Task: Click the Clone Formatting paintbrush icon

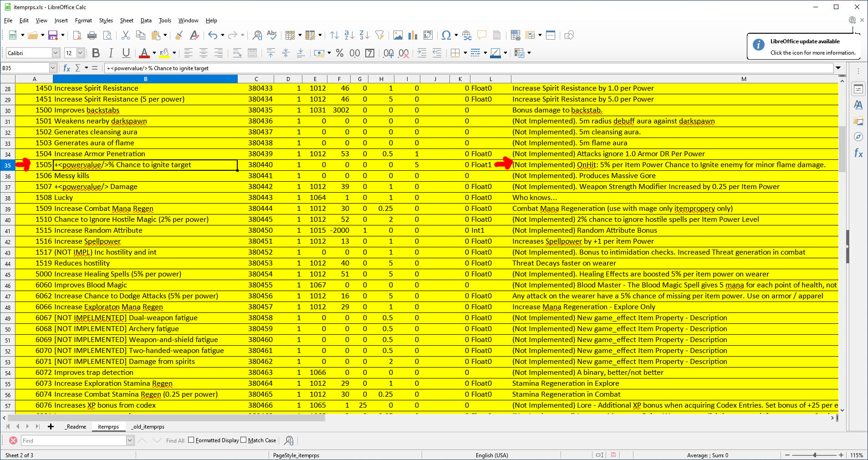Action: [x=179, y=35]
